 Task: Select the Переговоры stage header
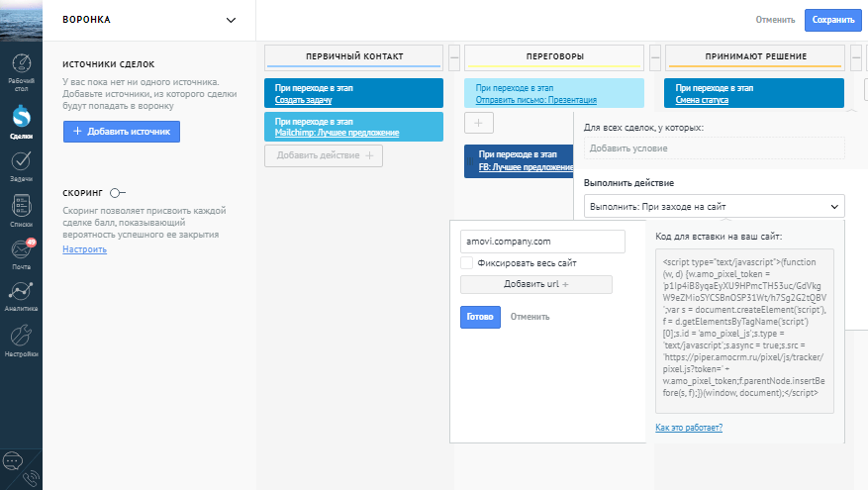click(554, 56)
